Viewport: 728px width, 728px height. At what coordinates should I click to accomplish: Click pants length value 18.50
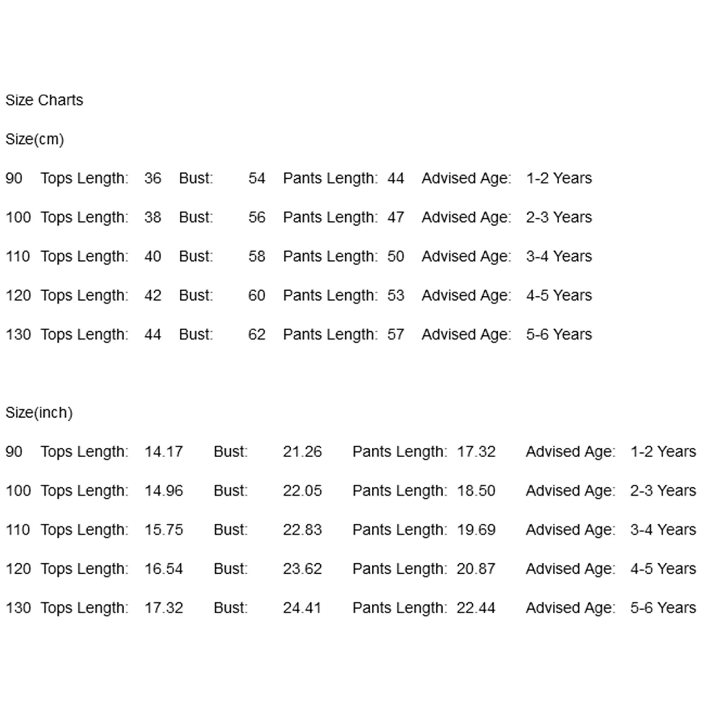[x=476, y=491]
